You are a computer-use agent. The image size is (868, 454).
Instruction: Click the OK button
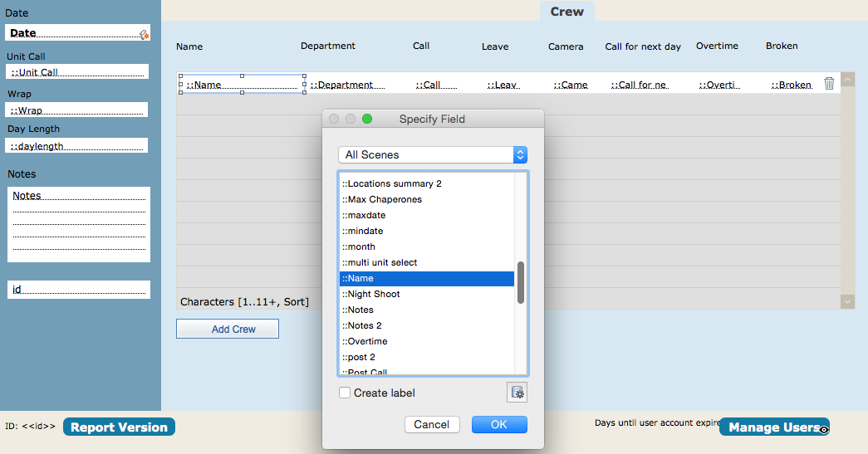click(499, 424)
